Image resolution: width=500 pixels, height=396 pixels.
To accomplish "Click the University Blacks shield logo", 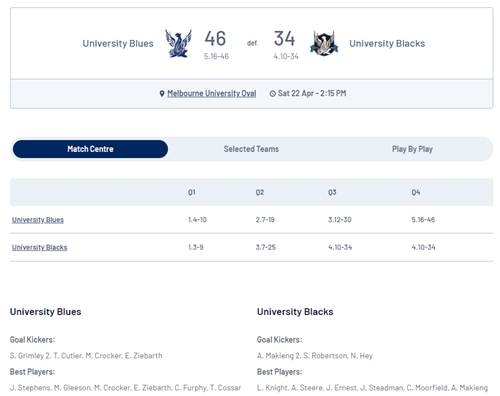I will [x=324, y=44].
